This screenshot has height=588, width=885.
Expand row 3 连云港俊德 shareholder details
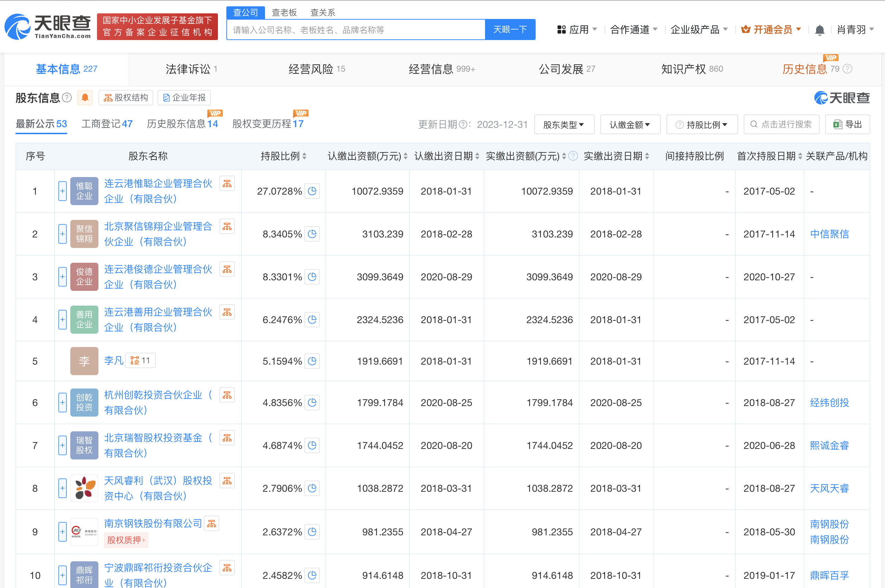(x=63, y=277)
